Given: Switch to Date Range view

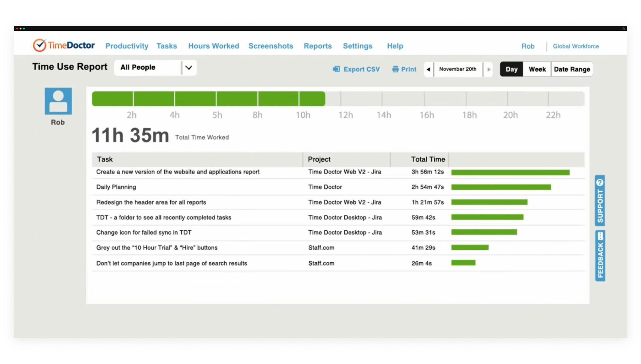Looking at the screenshot, I should [x=572, y=69].
